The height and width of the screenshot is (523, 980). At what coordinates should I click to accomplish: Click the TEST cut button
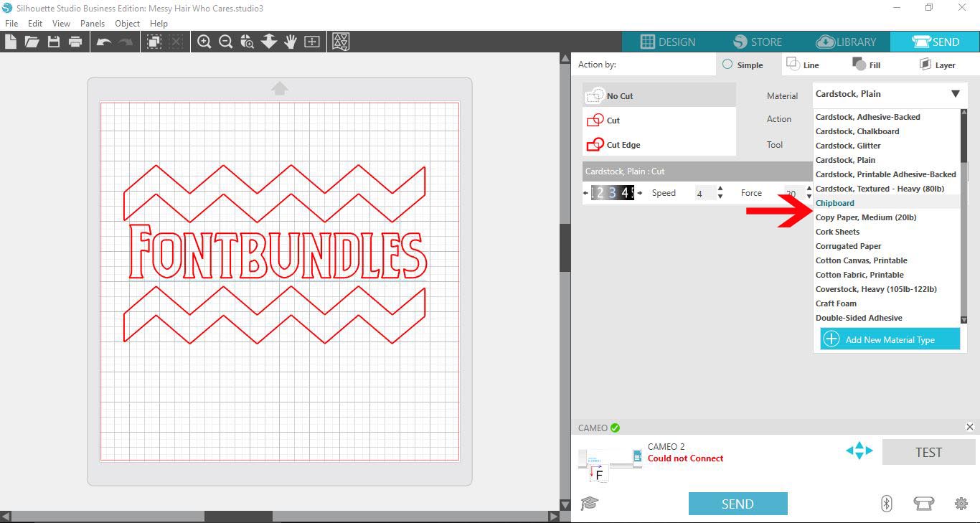[928, 453]
